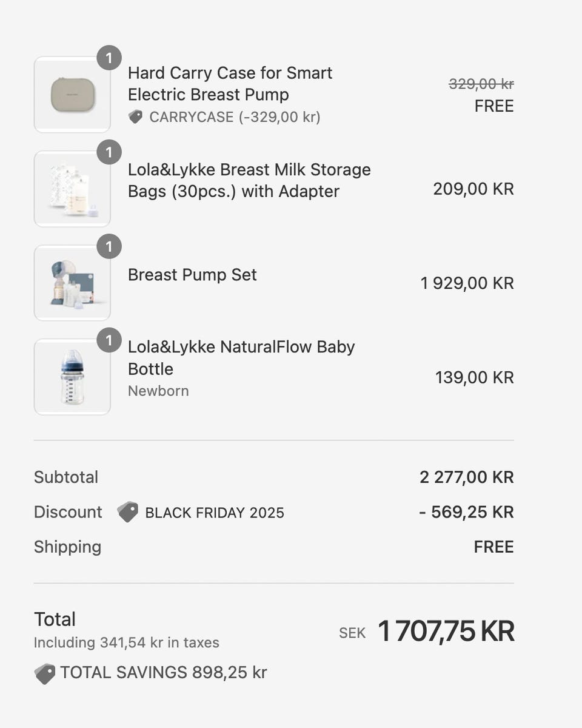Click quantity badge on Breast Pump Set
This screenshot has height=728, width=582.
click(x=109, y=247)
